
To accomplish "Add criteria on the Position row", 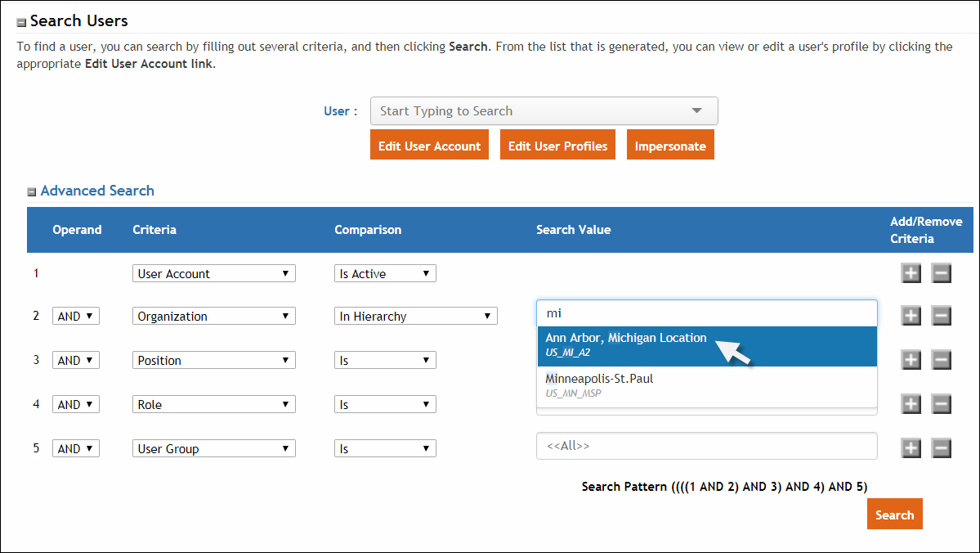I will [911, 360].
